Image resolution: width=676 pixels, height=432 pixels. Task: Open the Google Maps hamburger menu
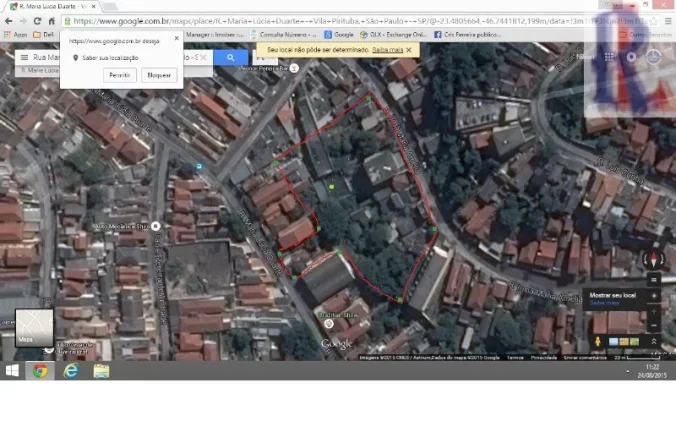coord(25,57)
